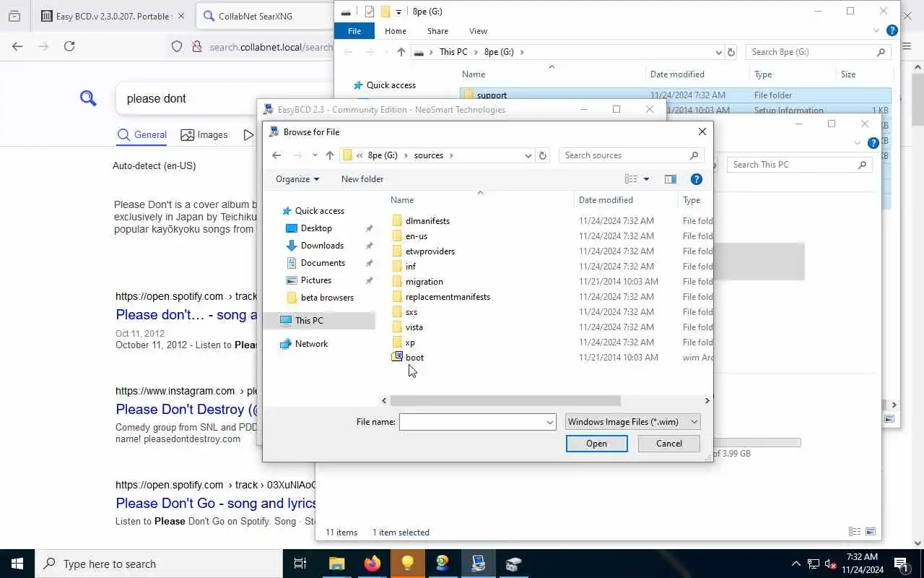Open Firefox from the taskbar

click(x=372, y=564)
